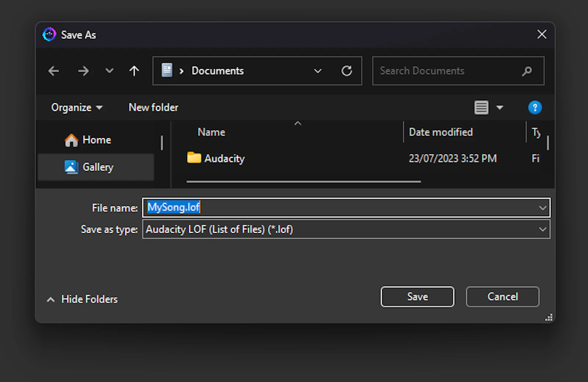The image size is (588, 382).
Task: Open the Organize menu
Action: pos(77,107)
